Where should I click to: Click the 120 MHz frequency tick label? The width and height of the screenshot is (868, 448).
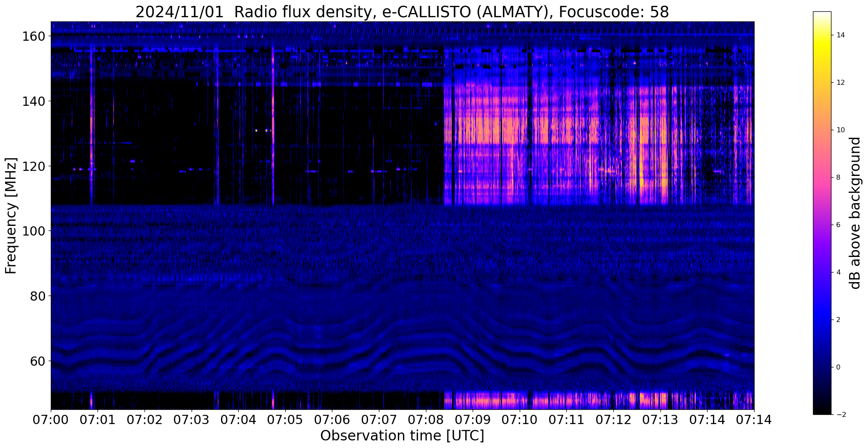pos(33,166)
